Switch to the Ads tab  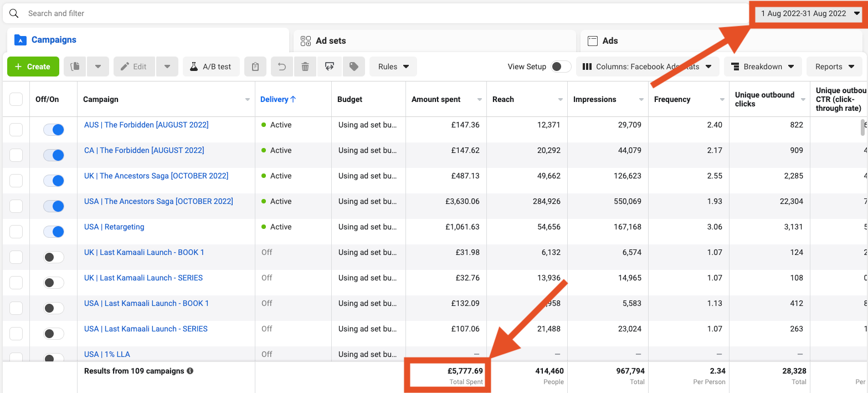tap(610, 40)
